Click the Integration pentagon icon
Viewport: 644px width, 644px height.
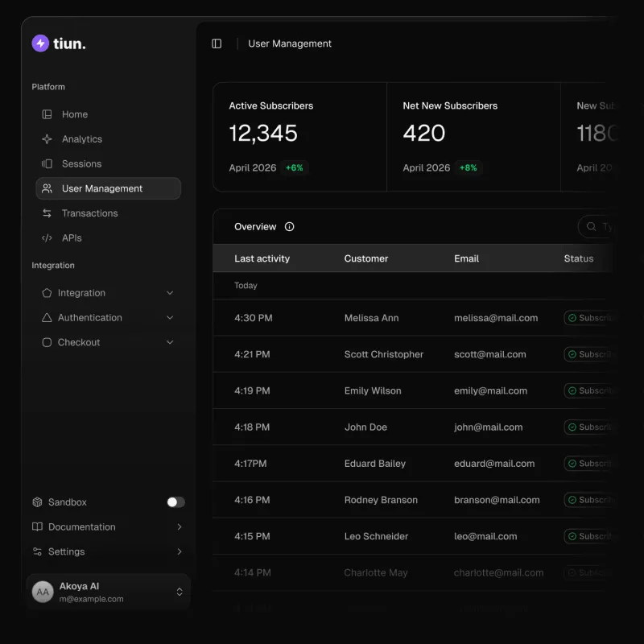47,293
